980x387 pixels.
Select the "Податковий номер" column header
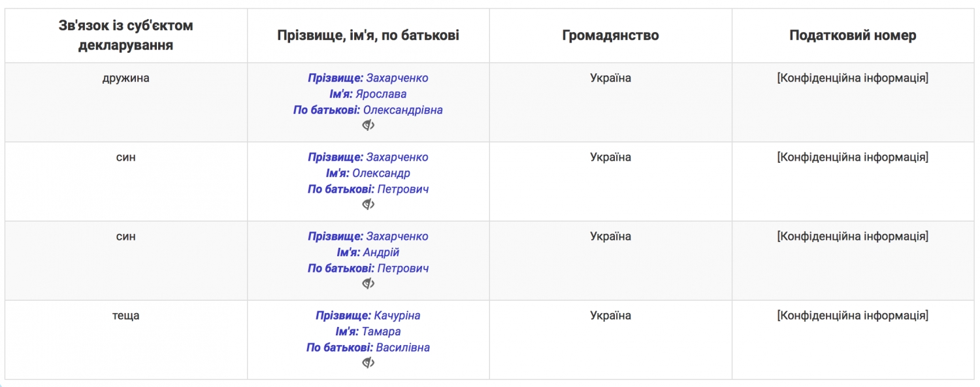[x=853, y=35]
